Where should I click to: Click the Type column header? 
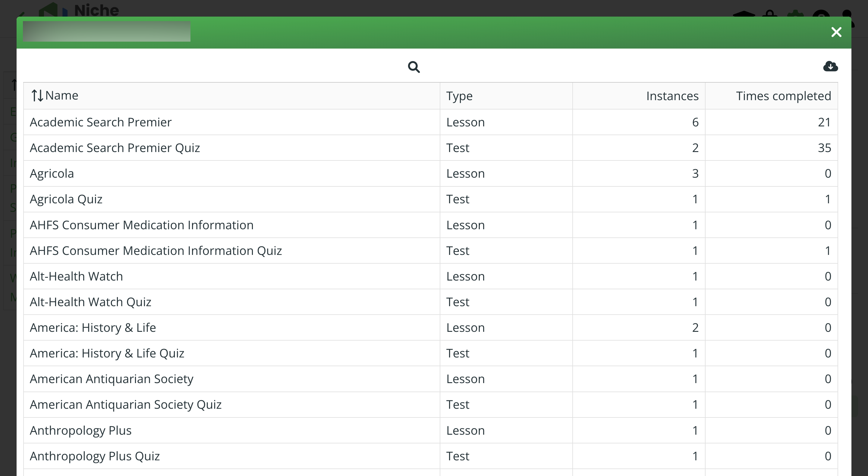pyautogui.click(x=459, y=96)
